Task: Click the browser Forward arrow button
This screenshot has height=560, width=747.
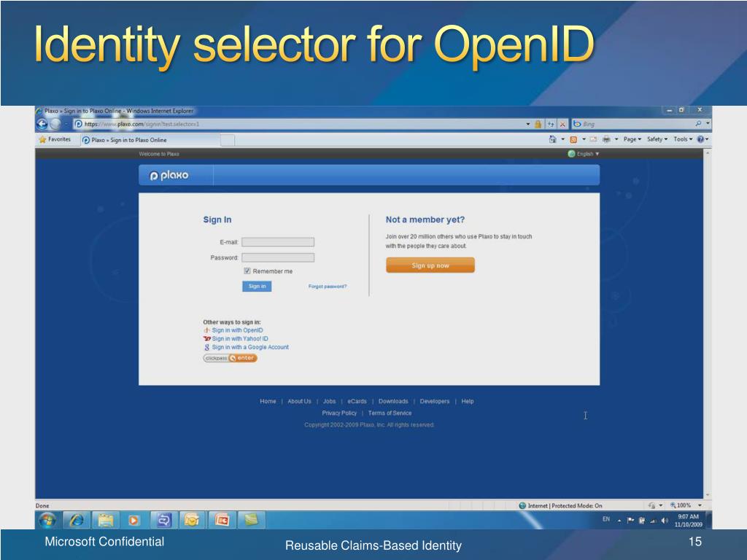Action: (x=55, y=124)
